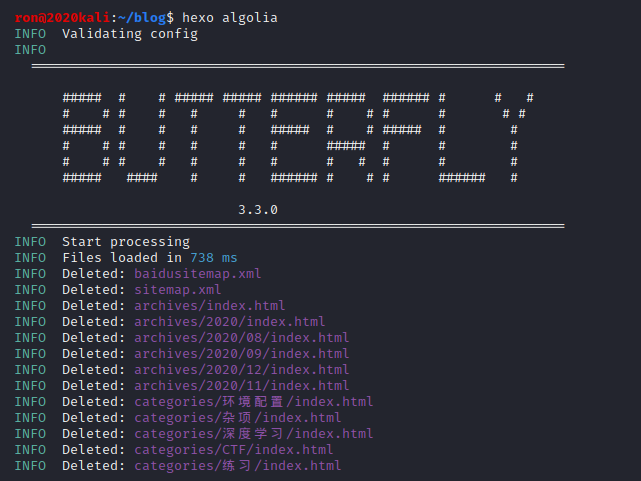Click the archives/2020/08/index.html path
This screenshot has height=481, width=641.
point(242,338)
